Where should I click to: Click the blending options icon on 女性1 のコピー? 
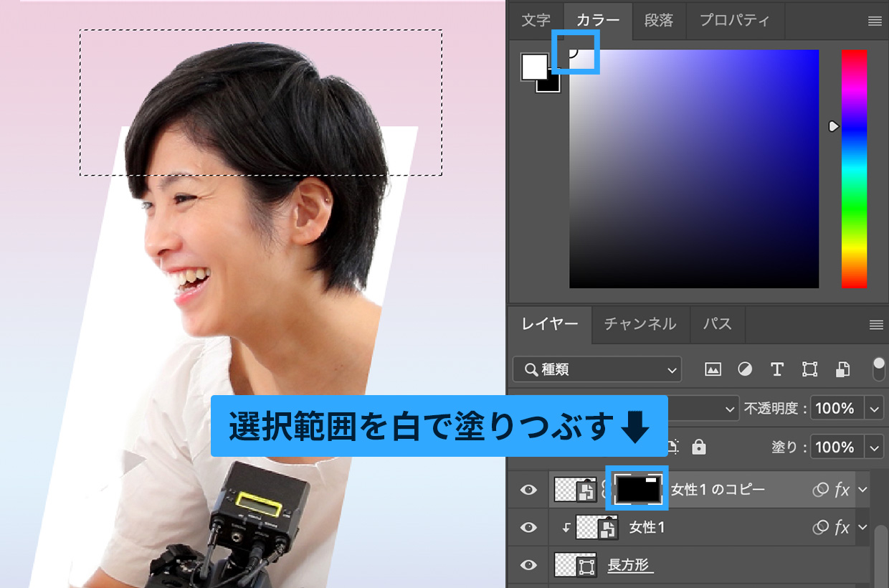(x=820, y=490)
